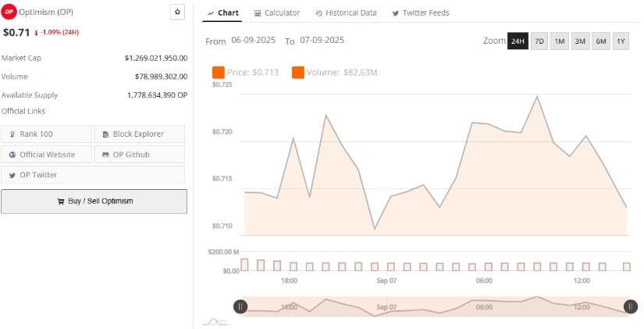Image resolution: width=644 pixels, height=329 pixels.
Task: Set chart zoom to 1M
Action: tap(560, 41)
